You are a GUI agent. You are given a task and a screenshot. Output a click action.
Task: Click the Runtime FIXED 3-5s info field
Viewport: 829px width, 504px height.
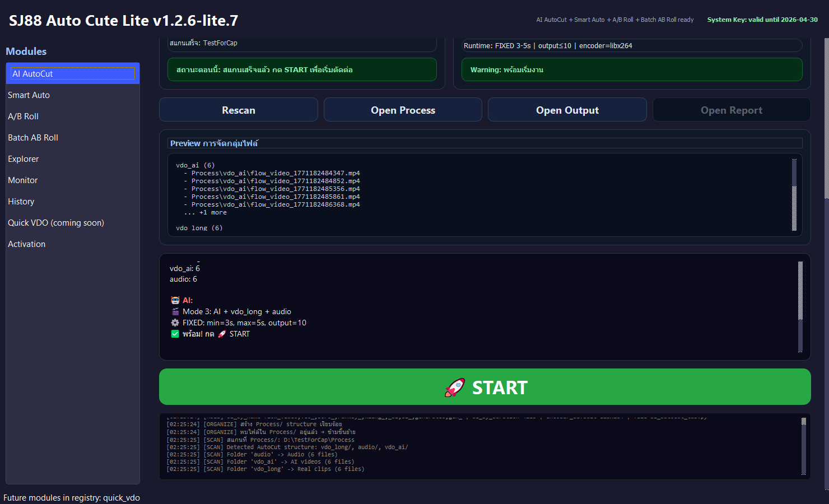pyautogui.click(x=631, y=46)
